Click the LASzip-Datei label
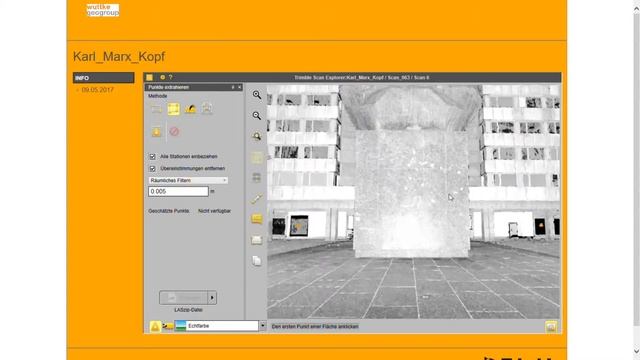Screen dimensions: 640x360 pyautogui.click(x=188, y=310)
